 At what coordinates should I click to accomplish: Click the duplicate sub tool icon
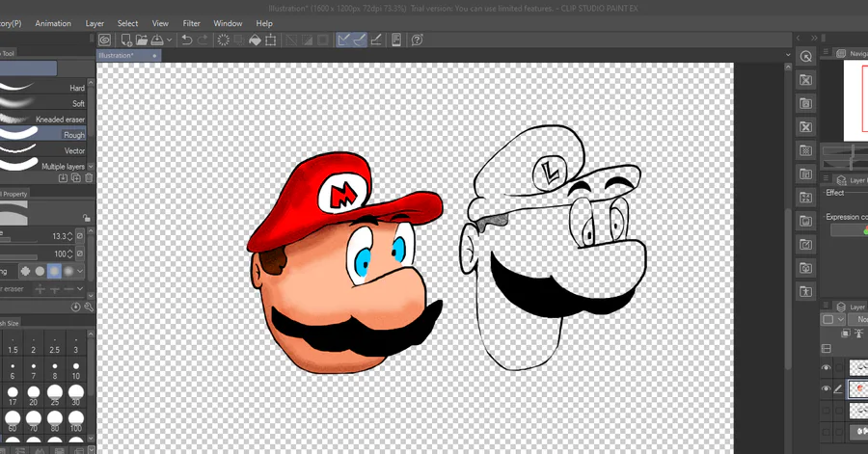tap(76, 177)
